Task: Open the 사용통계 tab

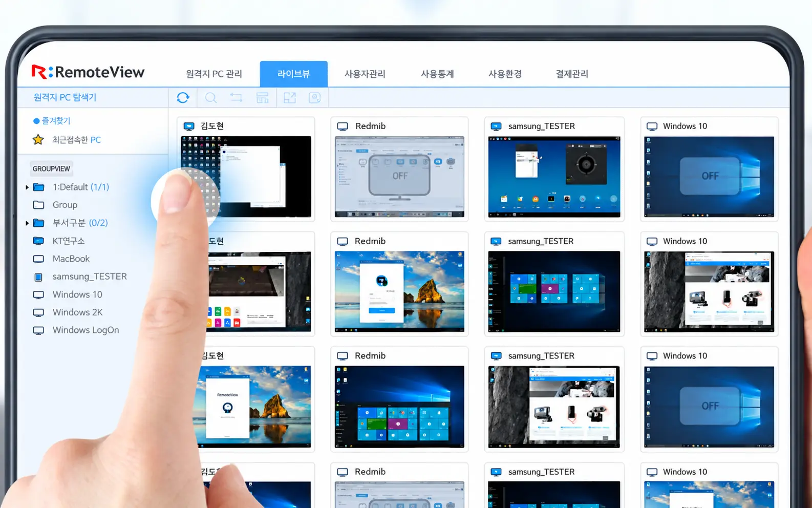Action: coord(437,74)
